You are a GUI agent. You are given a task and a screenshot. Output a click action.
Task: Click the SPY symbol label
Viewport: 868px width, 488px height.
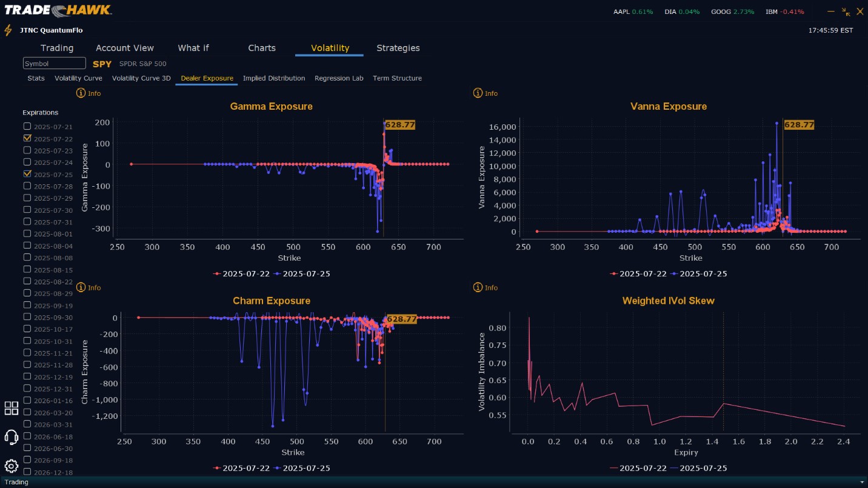tap(102, 64)
